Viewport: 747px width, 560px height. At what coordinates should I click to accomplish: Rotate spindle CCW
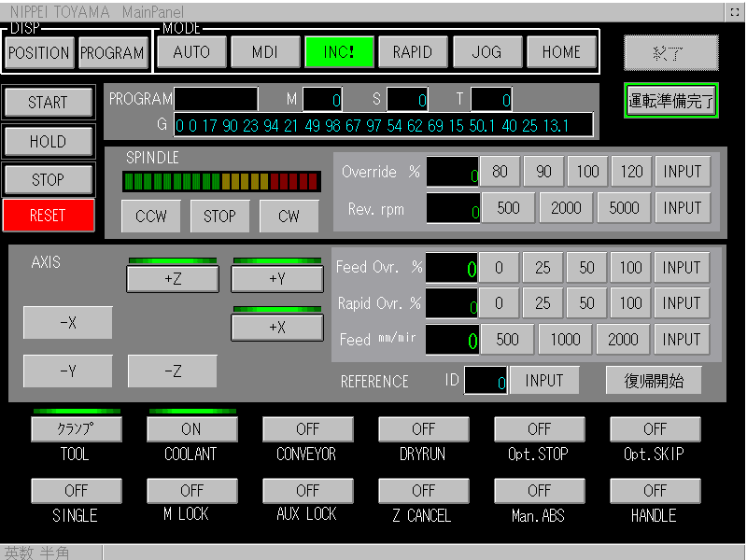[x=151, y=216]
